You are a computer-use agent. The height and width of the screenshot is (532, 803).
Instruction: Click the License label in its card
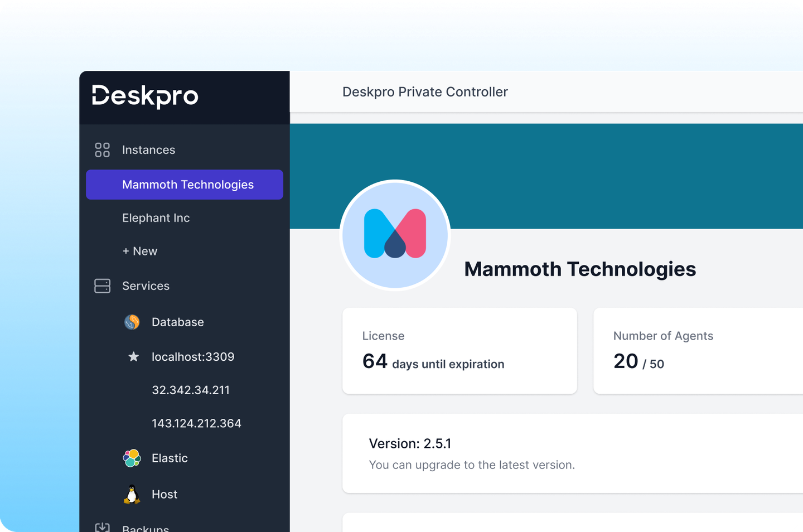(x=383, y=336)
